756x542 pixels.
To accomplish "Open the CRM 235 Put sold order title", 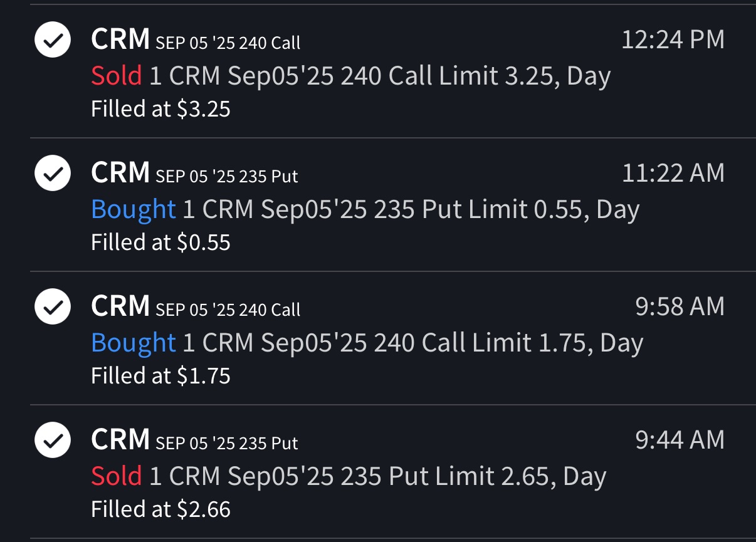I will coord(194,440).
